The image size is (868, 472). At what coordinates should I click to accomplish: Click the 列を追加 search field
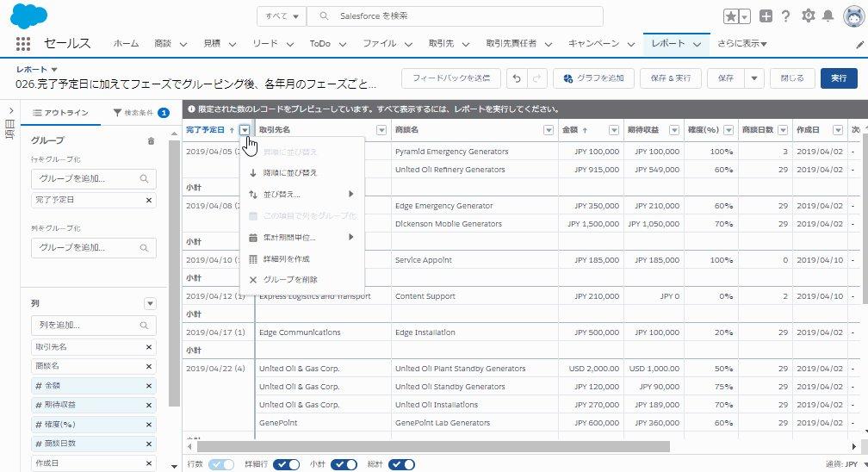[x=94, y=326]
